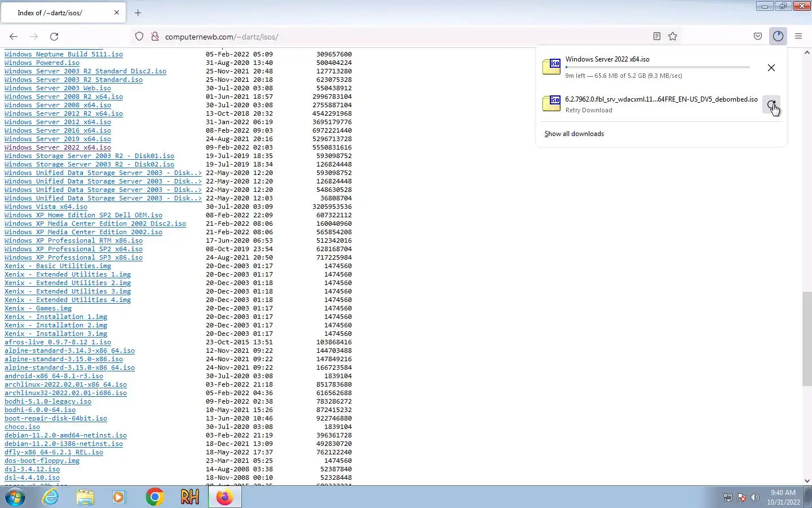Click the vertical scrollbar thumb
The width and height of the screenshot is (812, 508).
[807, 339]
